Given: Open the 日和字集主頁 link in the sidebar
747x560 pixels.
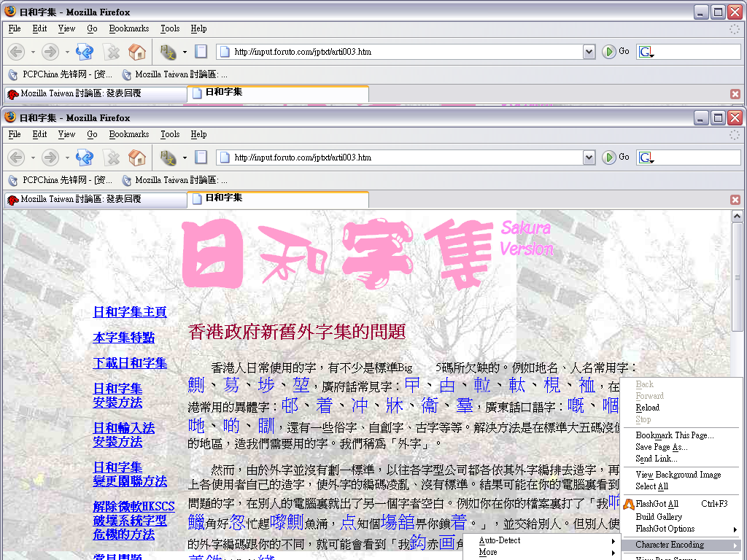Looking at the screenshot, I should [130, 312].
